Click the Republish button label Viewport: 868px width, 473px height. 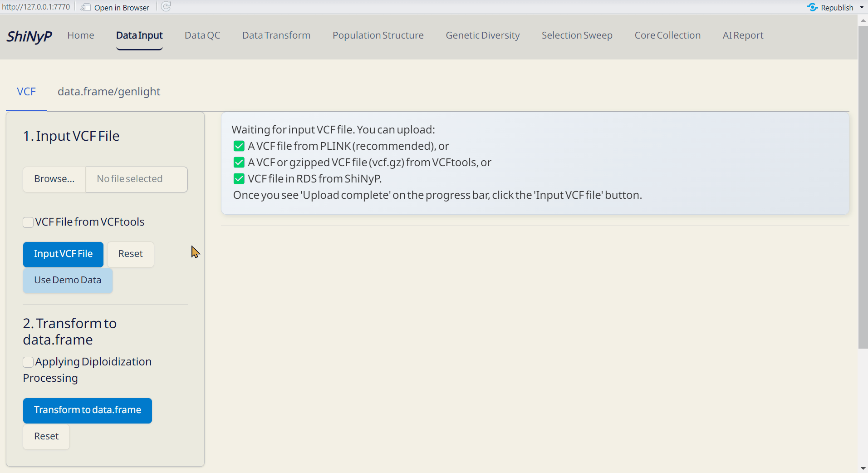click(x=837, y=8)
